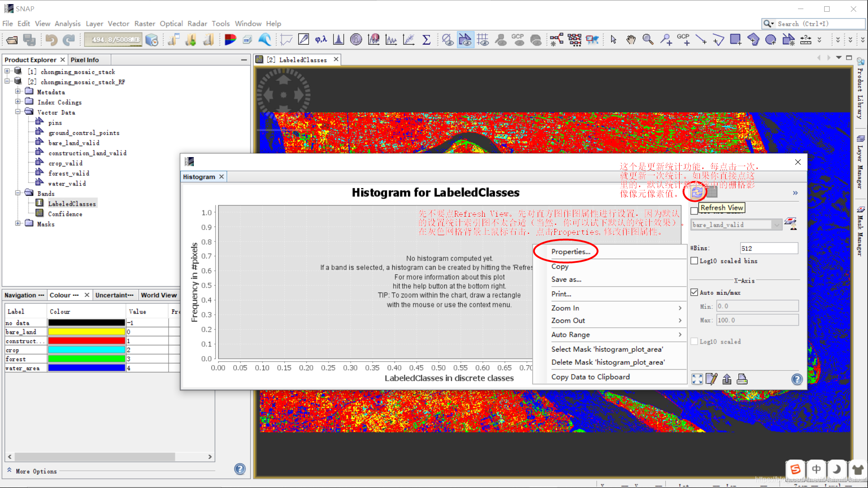Click the Histogram panel icon in toolbar

pos(338,39)
